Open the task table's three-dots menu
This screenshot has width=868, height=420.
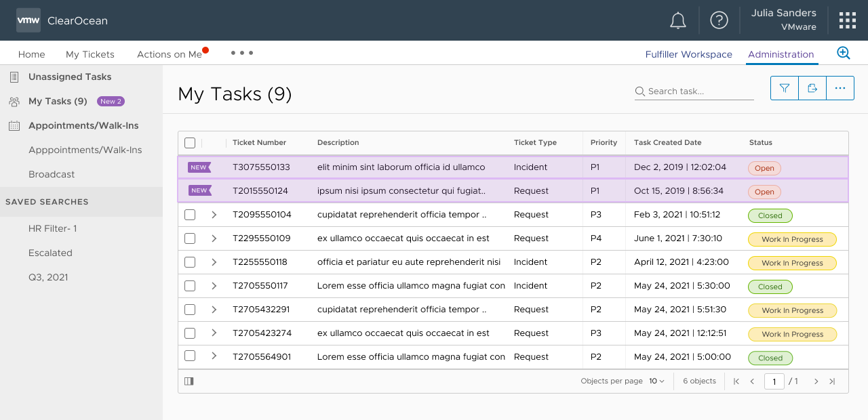[840, 88]
